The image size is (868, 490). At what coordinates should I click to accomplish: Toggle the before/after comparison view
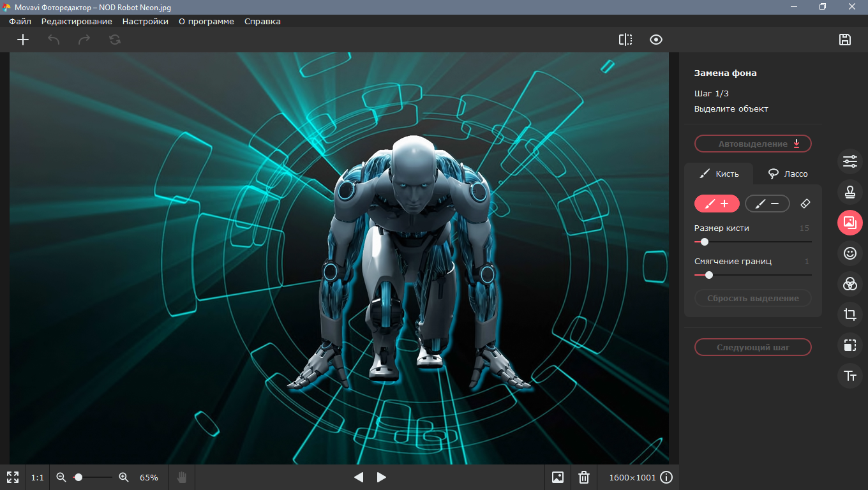pyautogui.click(x=625, y=40)
